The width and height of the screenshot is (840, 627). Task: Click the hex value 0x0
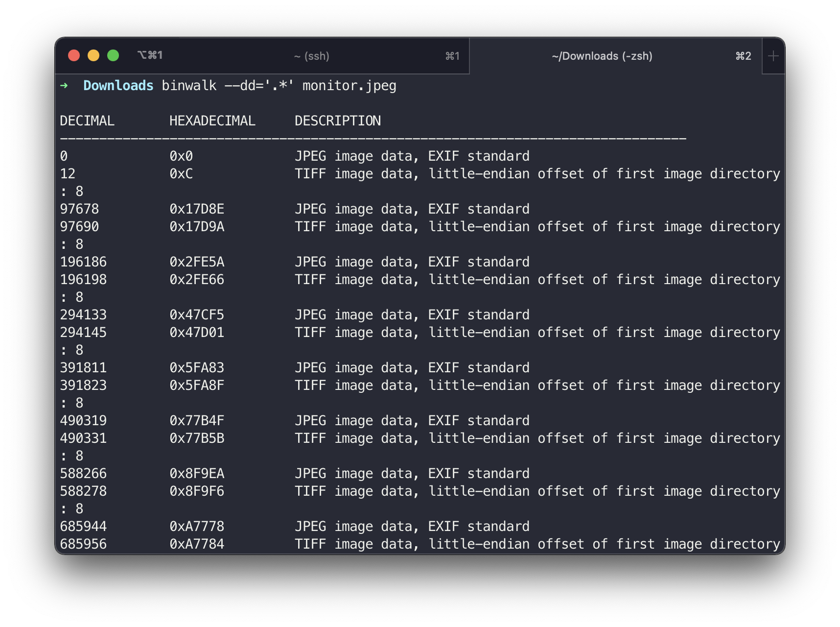pyautogui.click(x=181, y=156)
